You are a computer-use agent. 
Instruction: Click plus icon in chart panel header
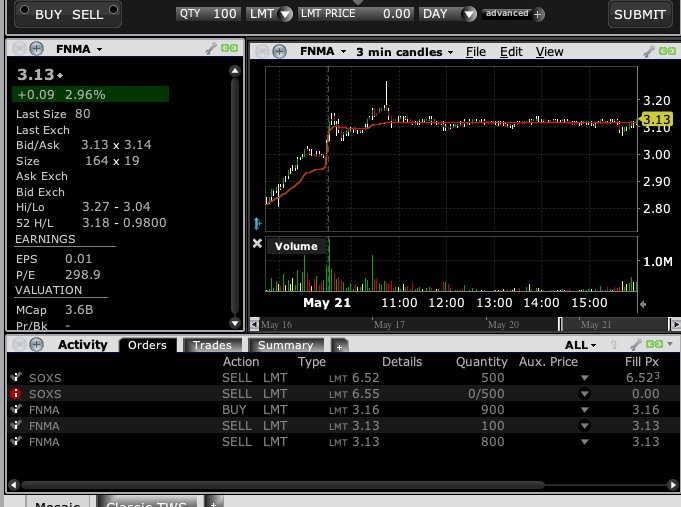[280, 52]
